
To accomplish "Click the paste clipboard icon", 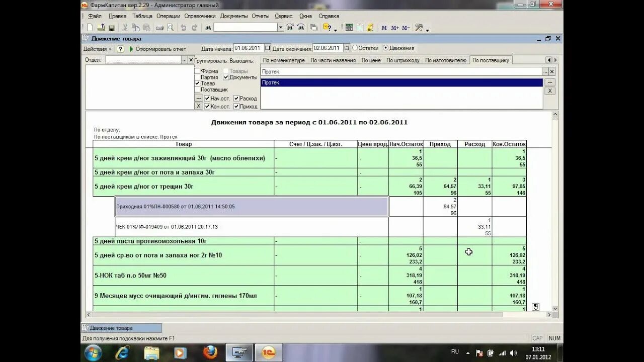I will pos(146,28).
